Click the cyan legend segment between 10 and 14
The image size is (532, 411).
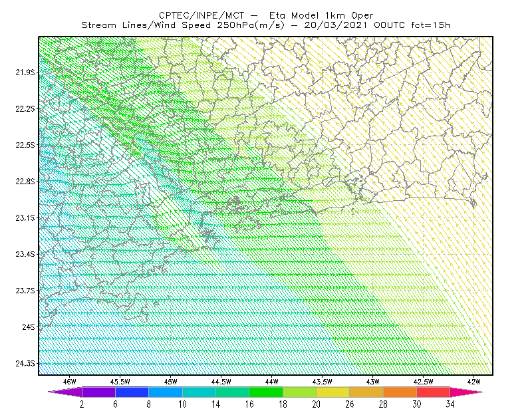(199, 392)
